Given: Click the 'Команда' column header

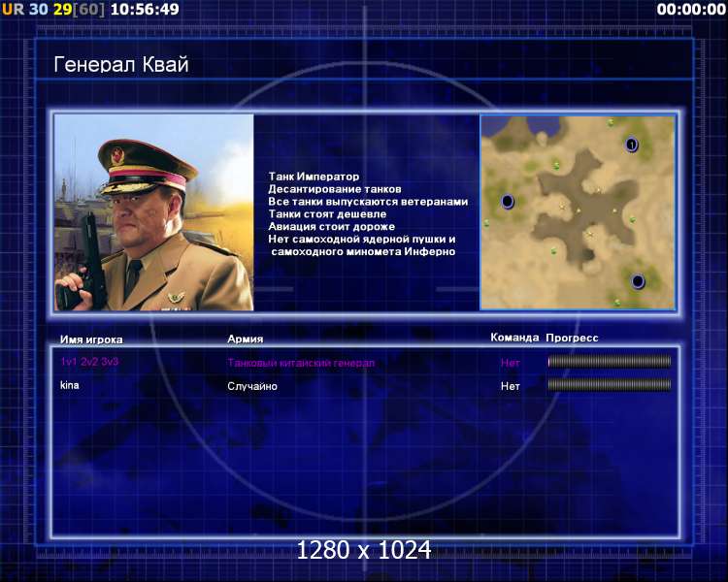Looking at the screenshot, I should (514, 338).
